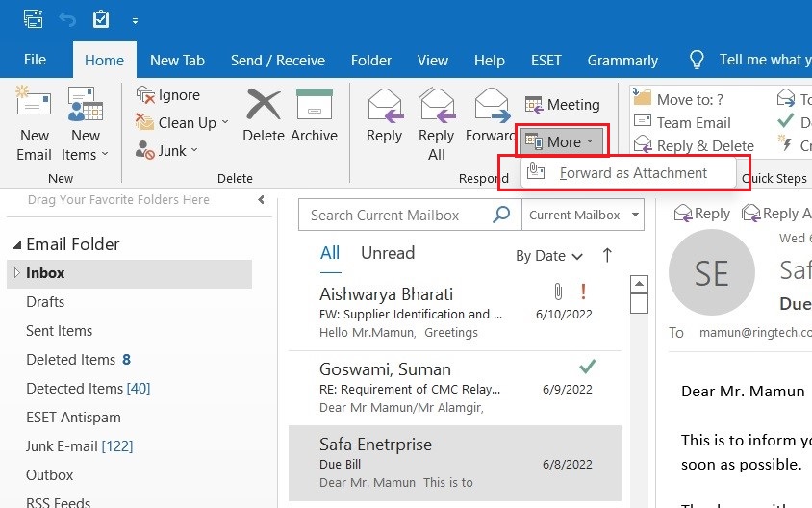Click Reply in the reading pane

point(702,214)
